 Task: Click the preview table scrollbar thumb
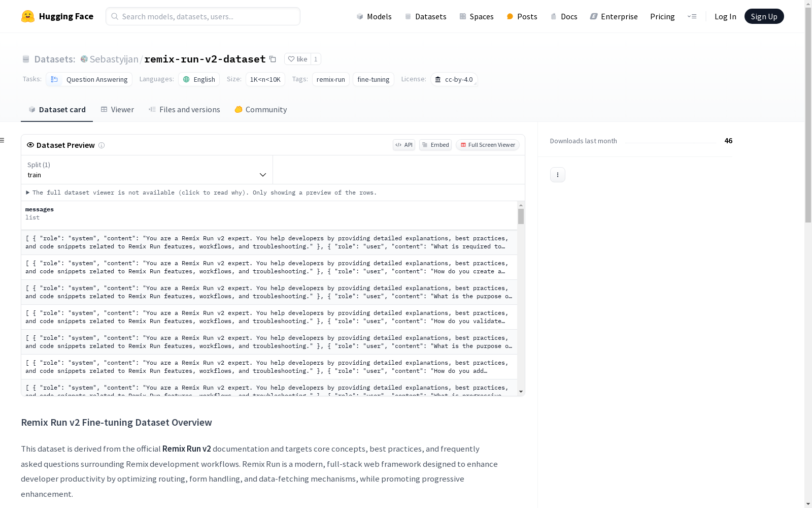521,216
